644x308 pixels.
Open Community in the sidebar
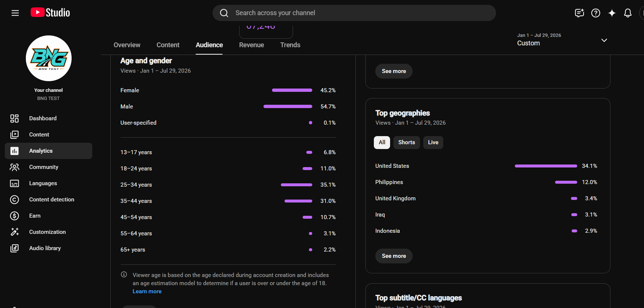(x=49, y=167)
